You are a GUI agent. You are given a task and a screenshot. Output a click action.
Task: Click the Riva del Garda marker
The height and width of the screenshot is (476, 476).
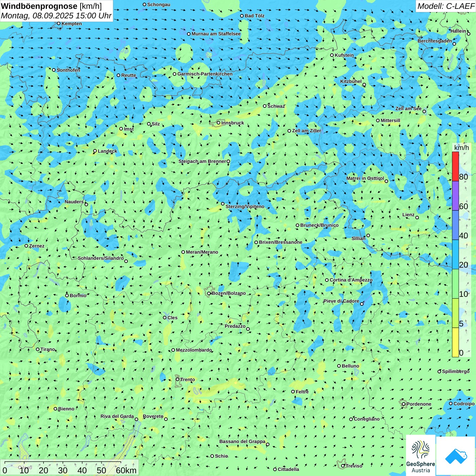137,419
